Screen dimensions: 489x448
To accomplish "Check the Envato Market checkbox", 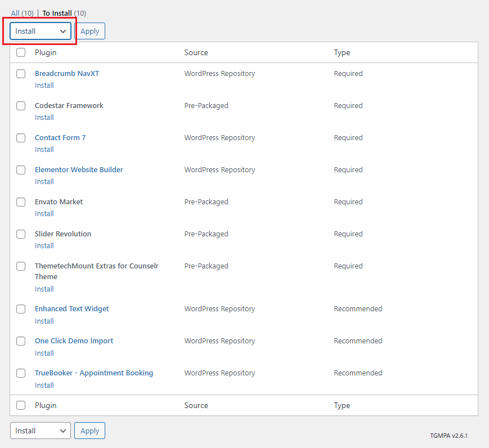I will click(x=21, y=202).
